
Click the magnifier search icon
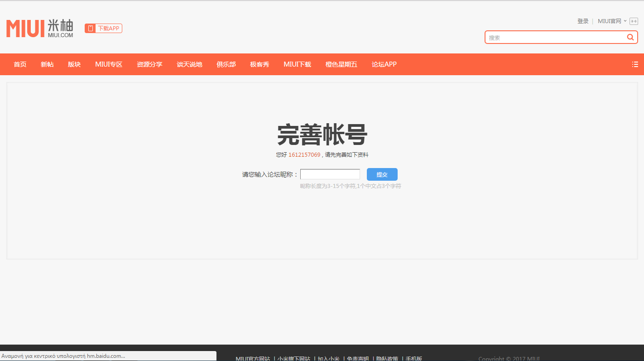[630, 38]
